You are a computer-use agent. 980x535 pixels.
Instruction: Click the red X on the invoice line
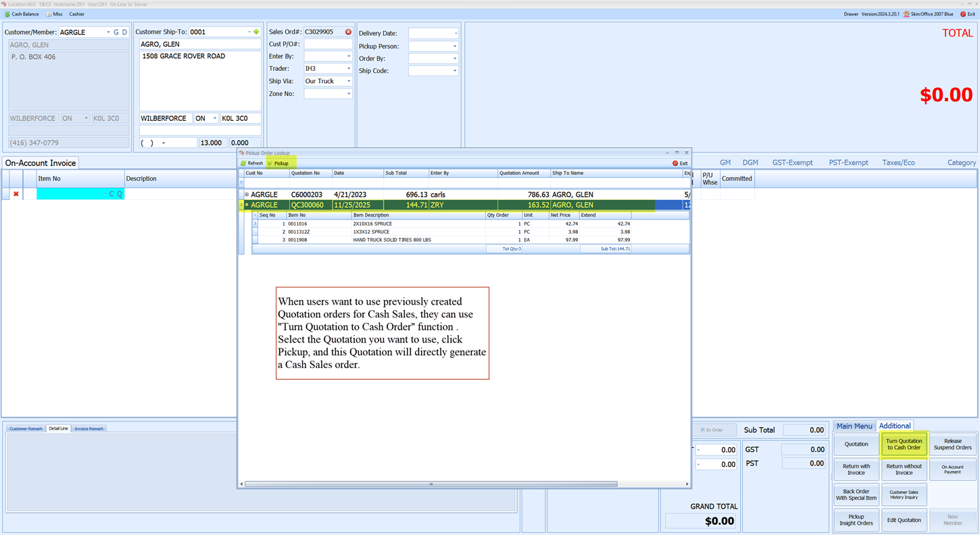click(17, 195)
